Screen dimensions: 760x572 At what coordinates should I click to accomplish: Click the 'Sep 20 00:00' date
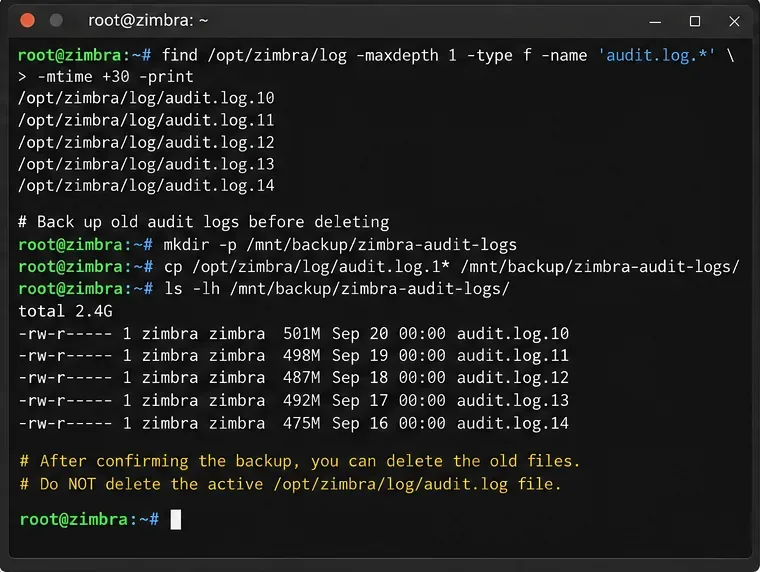pyautogui.click(x=389, y=334)
